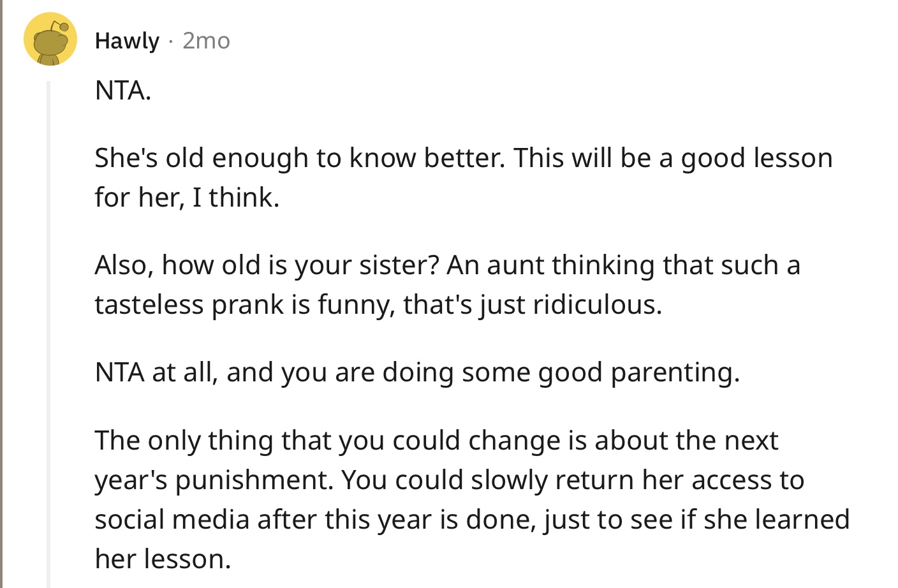
Task: Open the Hawly username profile link
Action: pyautogui.click(x=127, y=41)
